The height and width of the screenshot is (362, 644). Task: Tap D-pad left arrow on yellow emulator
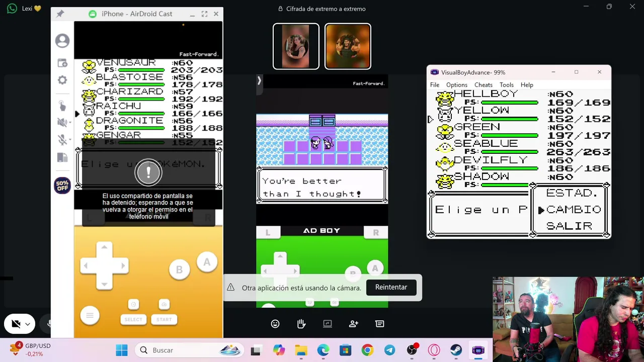coord(86,265)
